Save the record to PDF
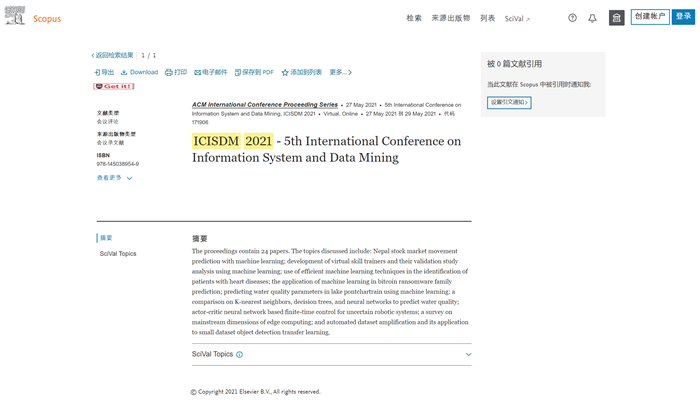The width and height of the screenshot is (700, 405). coord(254,72)
